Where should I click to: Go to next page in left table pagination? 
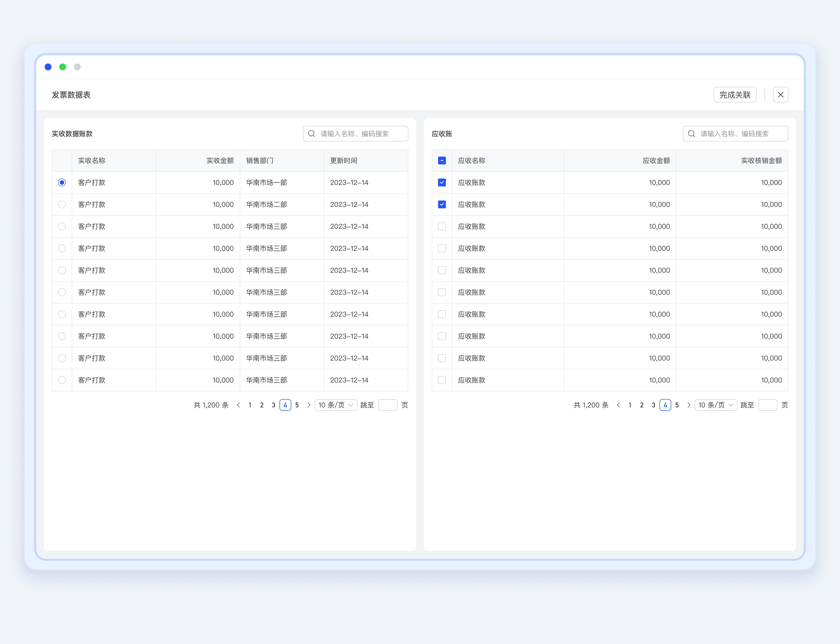tap(309, 405)
